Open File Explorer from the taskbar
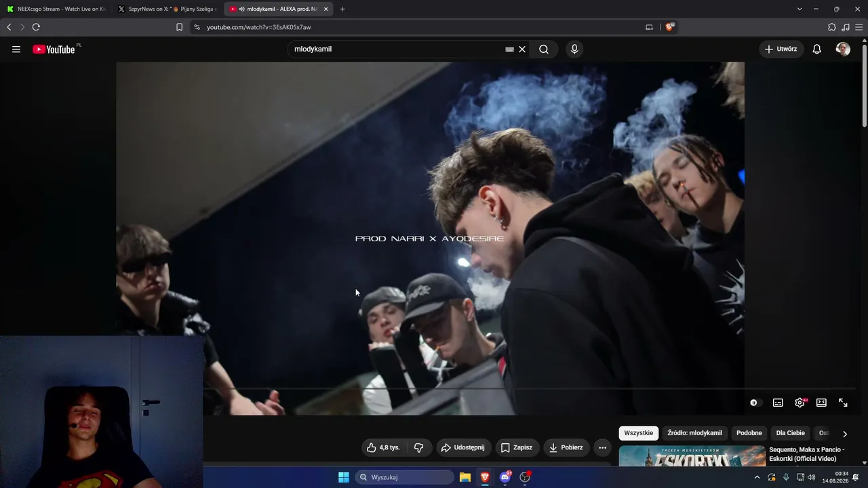Image resolution: width=868 pixels, height=488 pixels. click(x=465, y=477)
